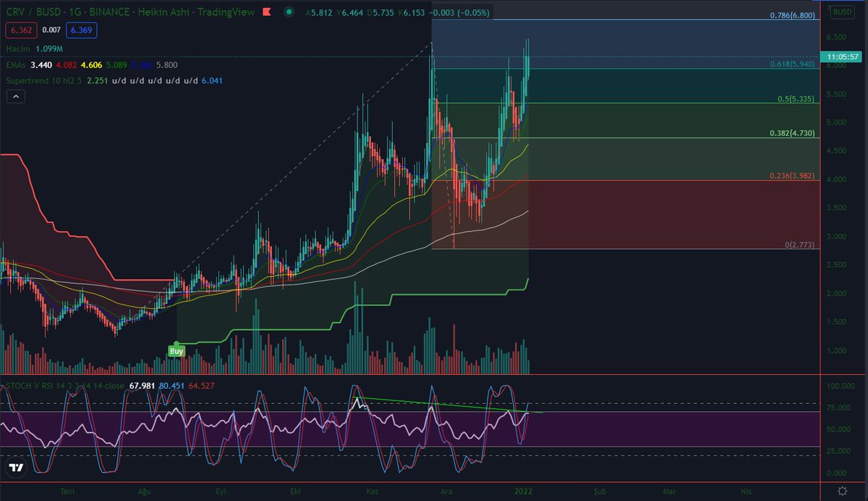868x501 pixels.
Task: Click the Eyl month label on time axis
Action: tap(221, 490)
